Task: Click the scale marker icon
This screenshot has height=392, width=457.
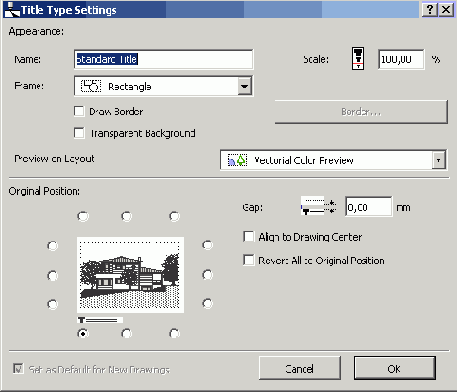Action: 358,59
